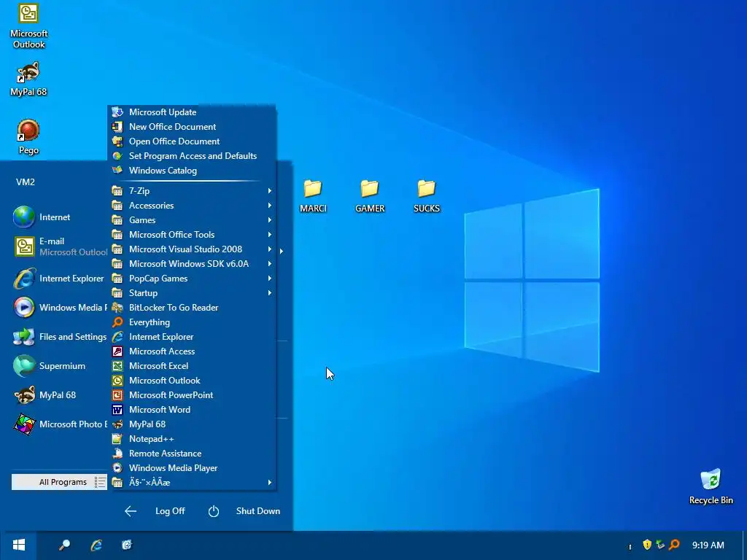
Task: Open Set Program Access and Defaults
Action: 193,156
